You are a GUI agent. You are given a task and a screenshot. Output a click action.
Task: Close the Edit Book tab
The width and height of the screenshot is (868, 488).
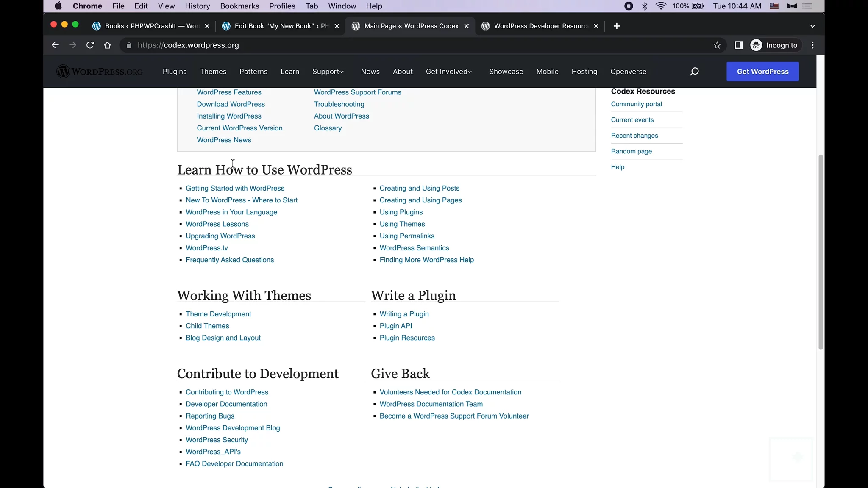337,26
